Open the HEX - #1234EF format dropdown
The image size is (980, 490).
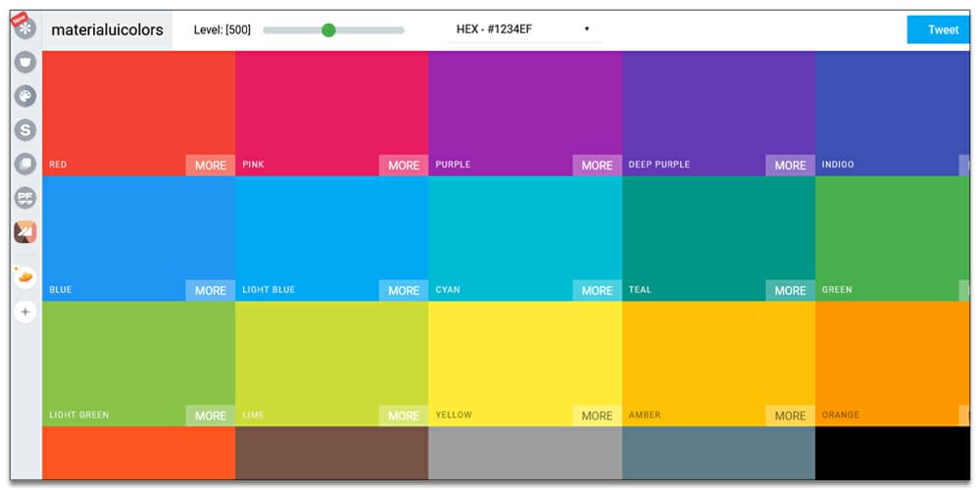click(x=525, y=29)
